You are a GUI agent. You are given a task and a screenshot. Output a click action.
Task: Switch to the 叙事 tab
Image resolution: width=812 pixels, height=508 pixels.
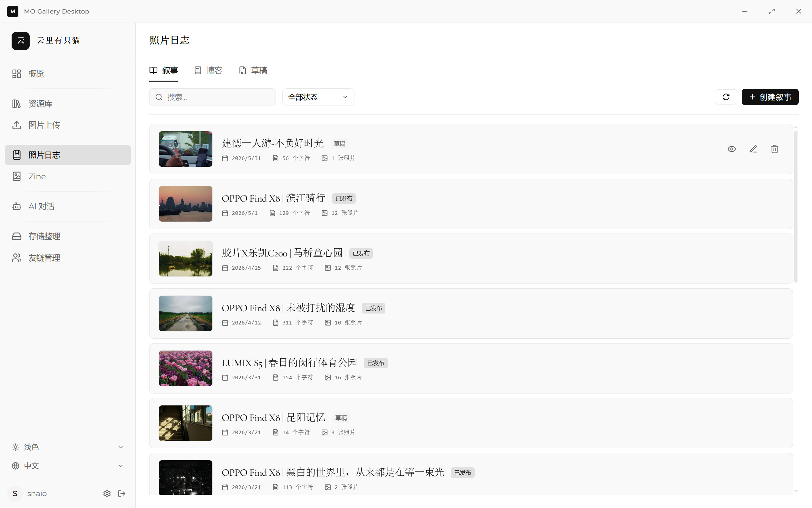pyautogui.click(x=163, y=71)
